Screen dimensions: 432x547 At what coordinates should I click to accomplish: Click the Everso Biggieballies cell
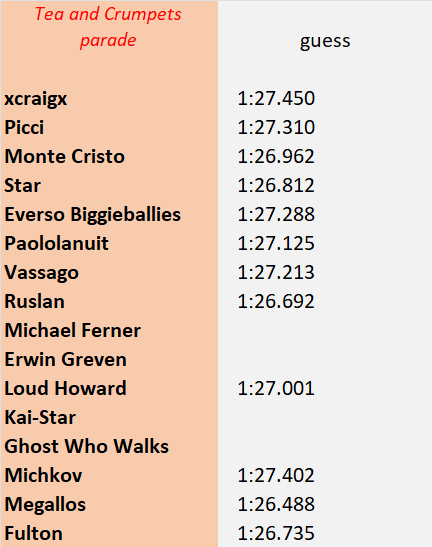(109, 214)
